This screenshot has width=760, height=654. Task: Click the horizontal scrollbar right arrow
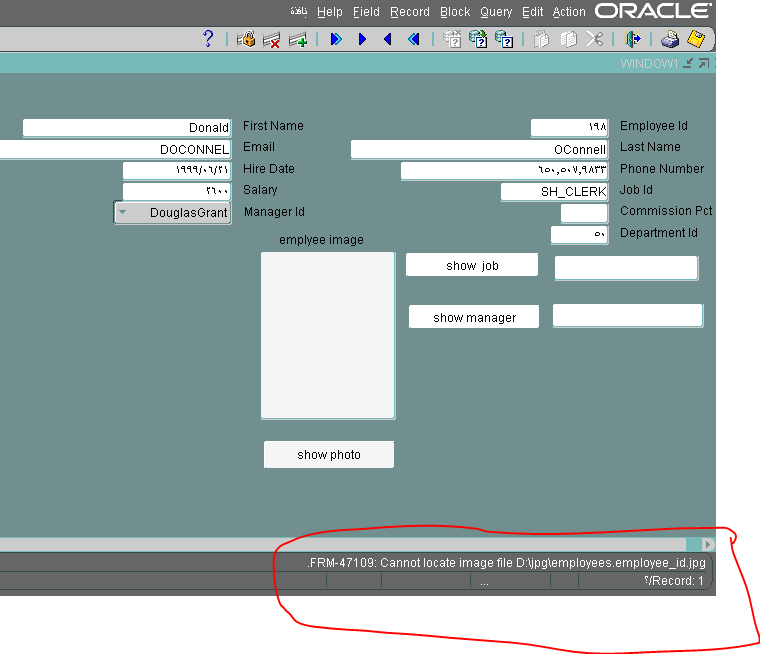(x=708, y=545)
